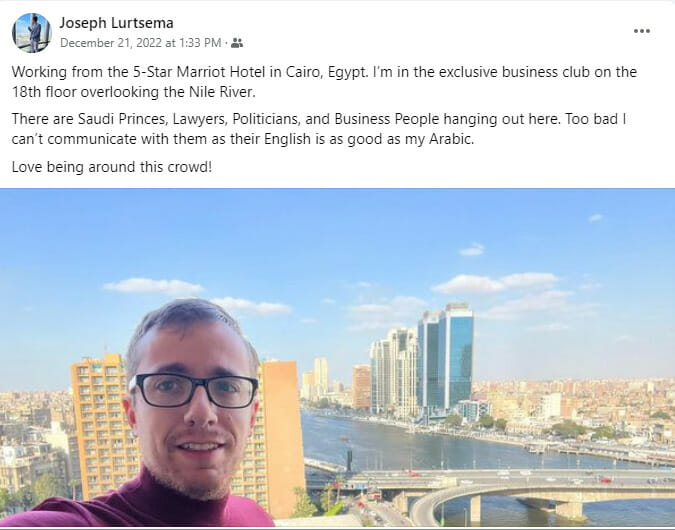Viewport: 675px width, 530px height.
Task: Click the blue glass skyscraper in the photo
Action: coord(446,357)
